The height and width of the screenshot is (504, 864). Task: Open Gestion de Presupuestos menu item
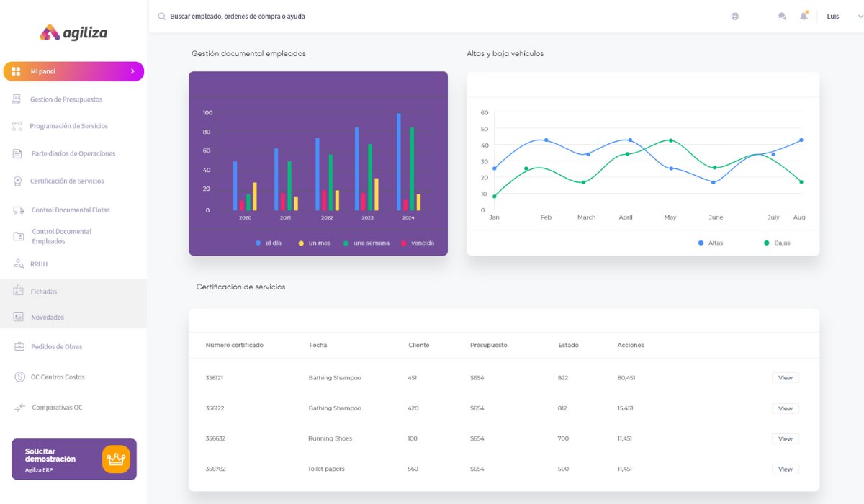(x=66, y=99)
